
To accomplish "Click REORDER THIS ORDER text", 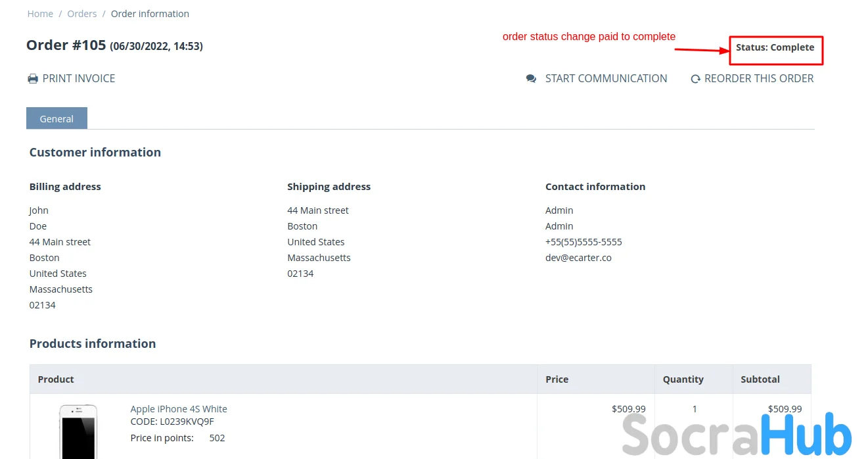I will coord(759,79).
